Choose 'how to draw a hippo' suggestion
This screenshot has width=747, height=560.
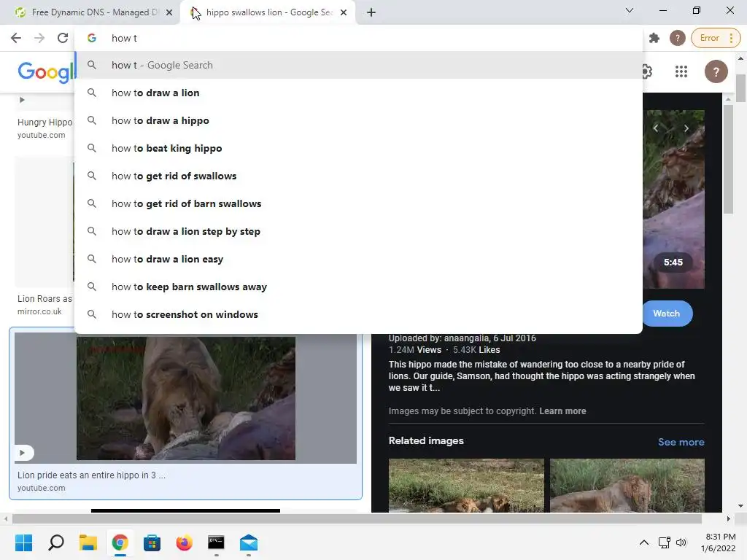tap(358, 120)
